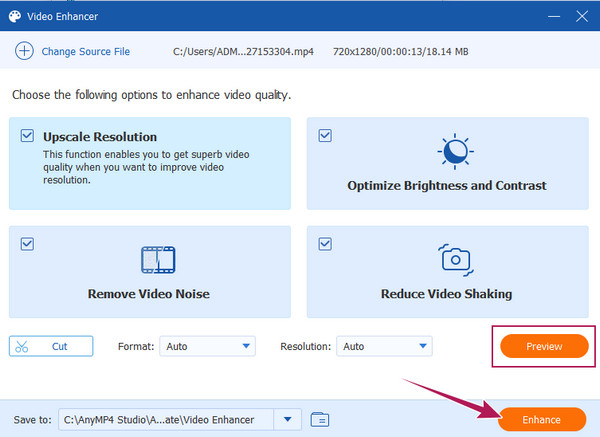Close the Video Enhancer window
Image resolution: width=600 pixels, height=437 pixels.
582,16
